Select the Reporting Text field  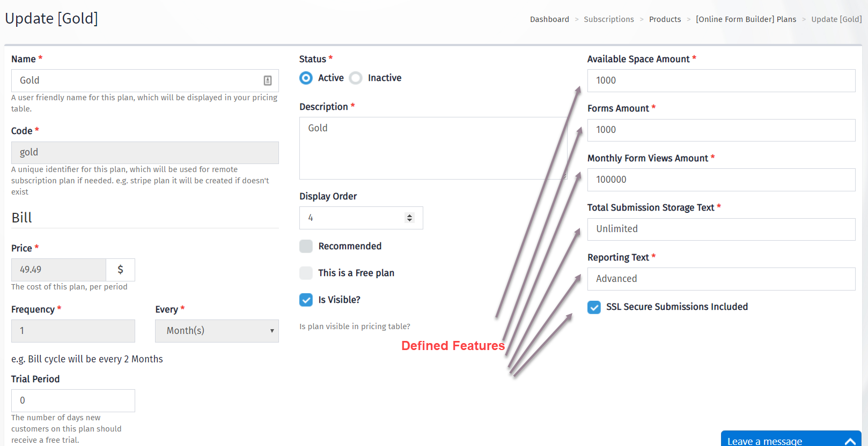point(721,279)
